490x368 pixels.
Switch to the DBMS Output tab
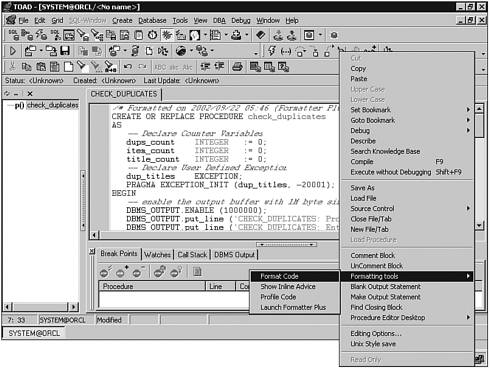pyautogui.click(x=234, y=255)
